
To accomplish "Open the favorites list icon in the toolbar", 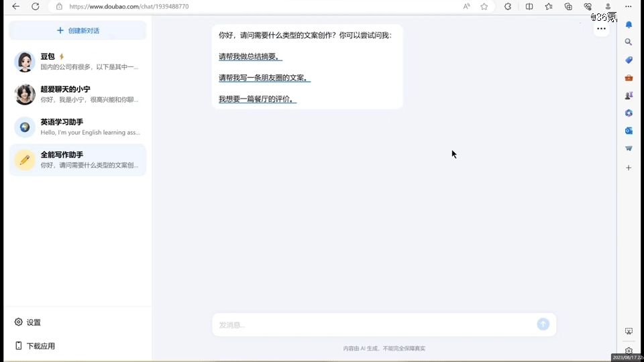I will pos(549,7).
